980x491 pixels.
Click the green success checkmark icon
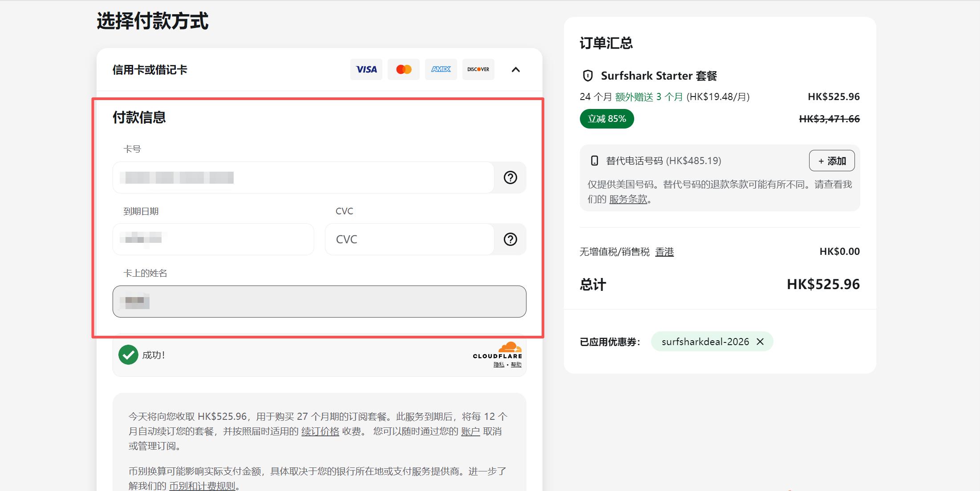click(x=128, y=355)
